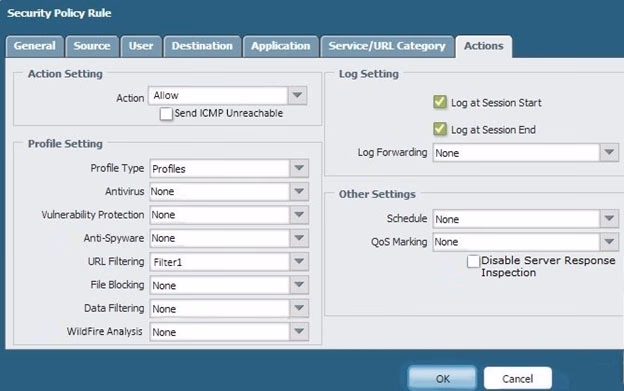
Task: Check Disable Server Response Inspection
Action: 473,261
